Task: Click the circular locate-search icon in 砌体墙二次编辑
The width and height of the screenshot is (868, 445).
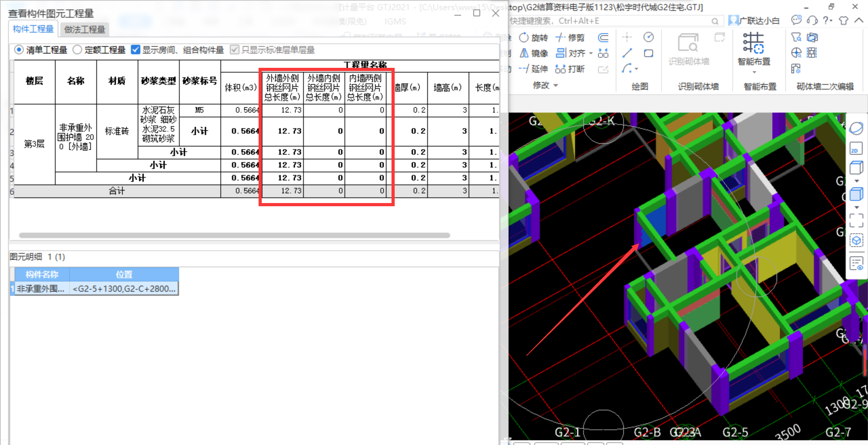Action: tap(796, 53)
